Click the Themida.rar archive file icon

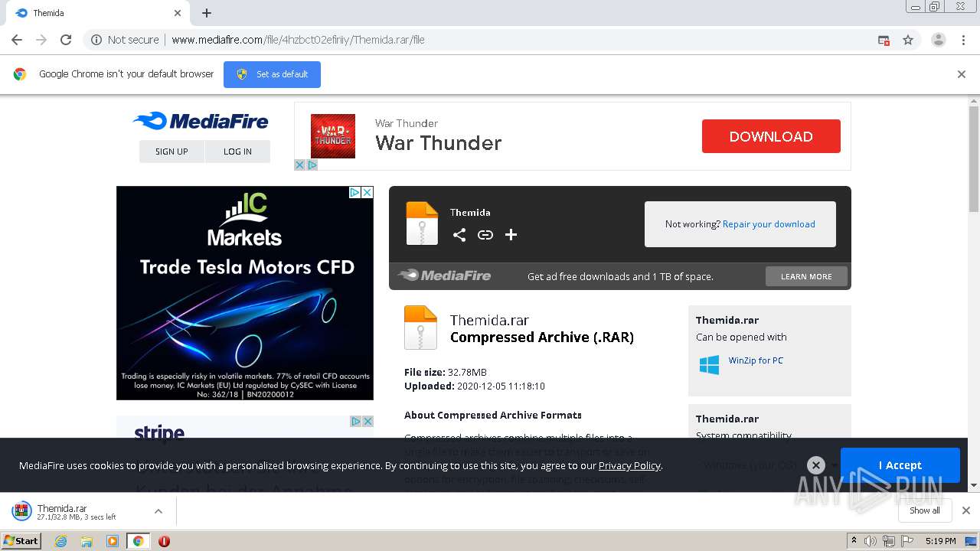[x=420, y=328]
